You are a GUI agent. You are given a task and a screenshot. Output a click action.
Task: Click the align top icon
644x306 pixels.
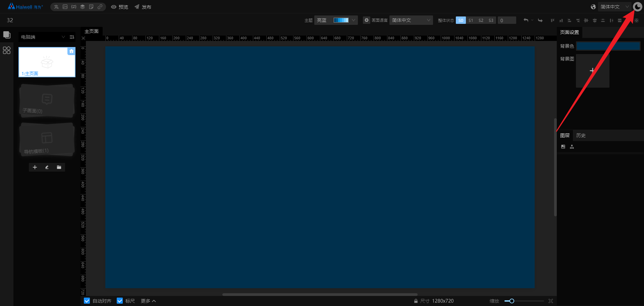552,20
